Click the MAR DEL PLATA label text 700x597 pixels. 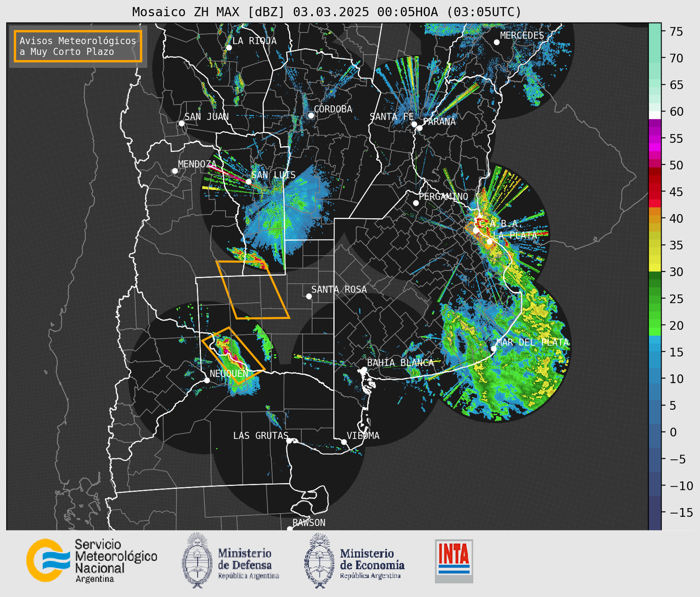[x=532, y=342]
